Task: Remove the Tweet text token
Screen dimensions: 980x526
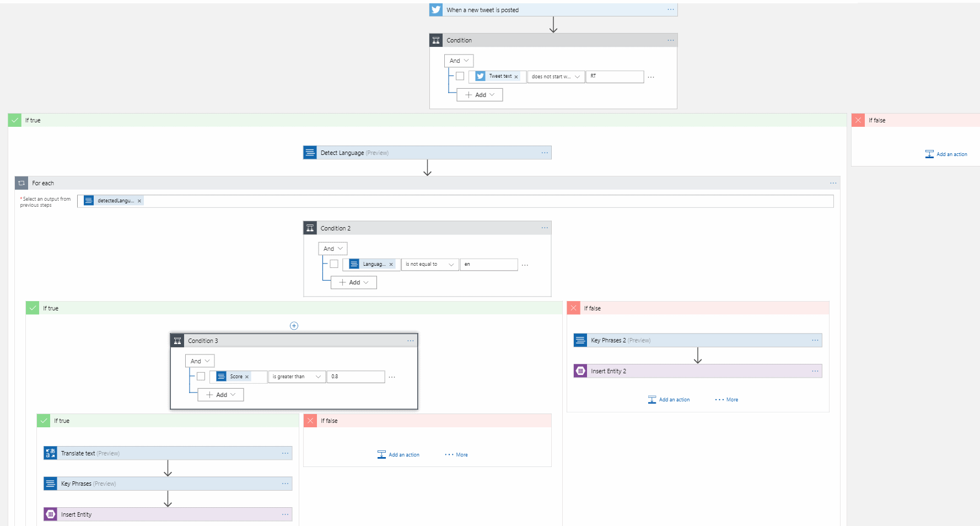Action: [516, 77]
